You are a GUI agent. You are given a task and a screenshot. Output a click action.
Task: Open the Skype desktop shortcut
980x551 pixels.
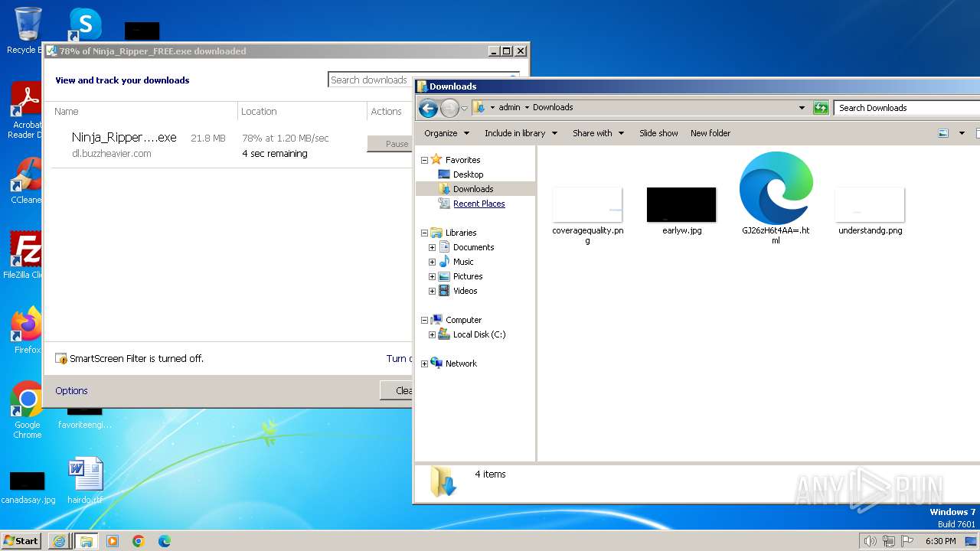click(x=84, y=24)
